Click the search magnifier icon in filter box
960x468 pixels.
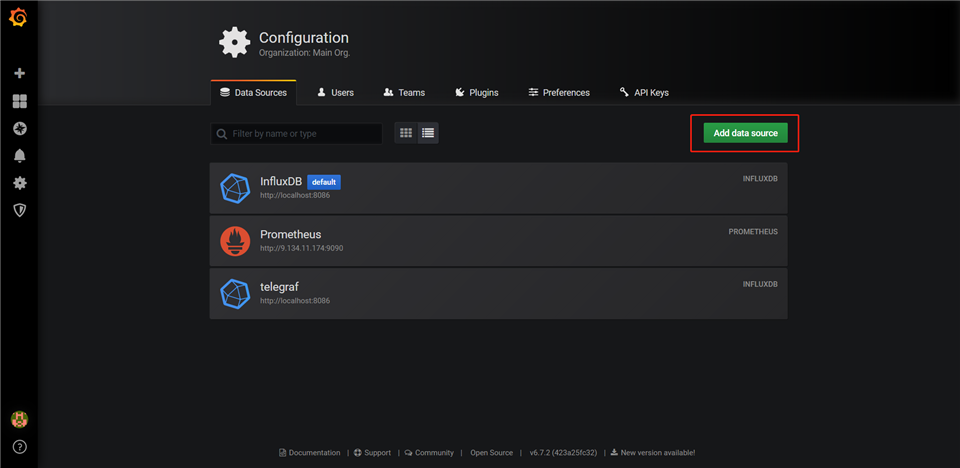(x=221, y=134)
